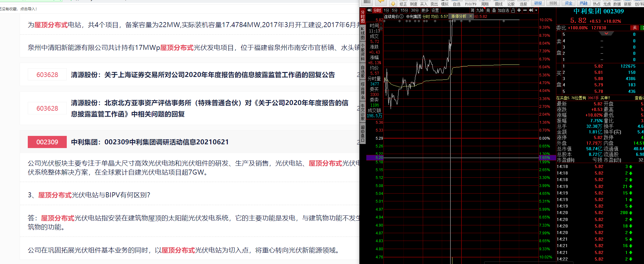Open the 连续竞价 info circle icon
Screen dimensions: 644x264
coord(402,17)
